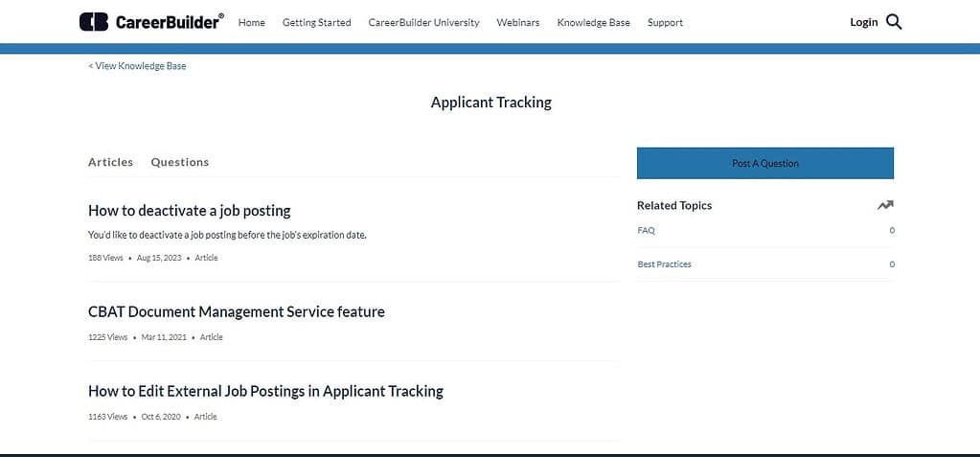Click the CareerBuilder logo

click(151, 22)
